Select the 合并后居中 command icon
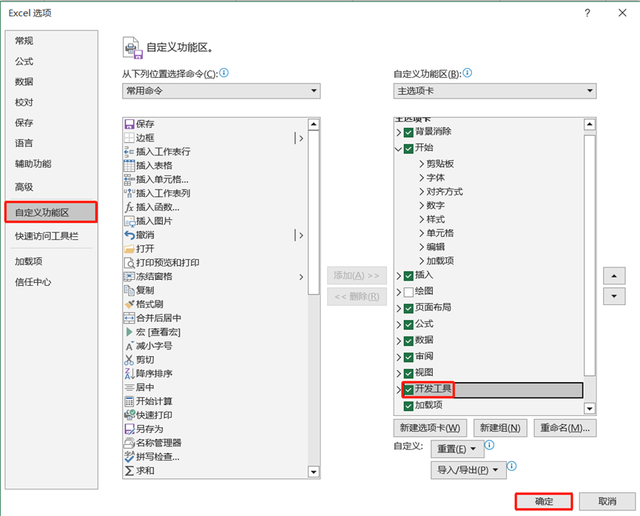The width and height of the screenshot is (640, 516). point(129,318)
